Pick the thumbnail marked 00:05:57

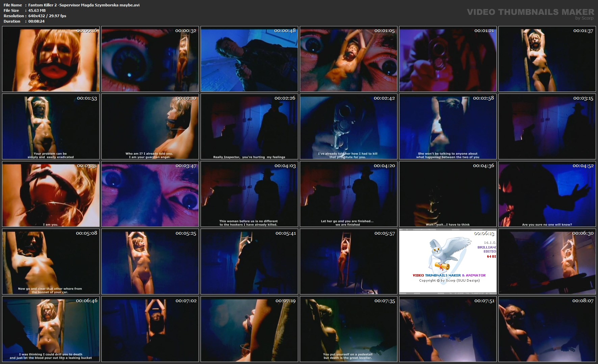pos(349,262)
